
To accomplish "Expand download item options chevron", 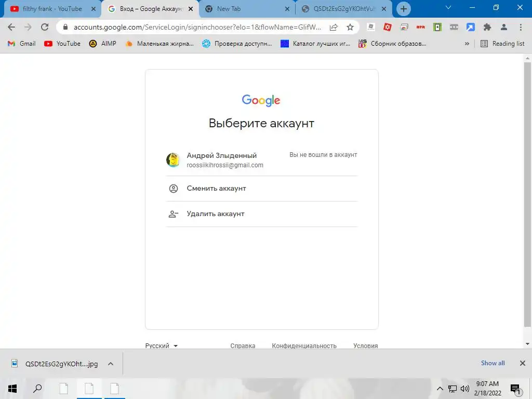I will coord(111,364).
